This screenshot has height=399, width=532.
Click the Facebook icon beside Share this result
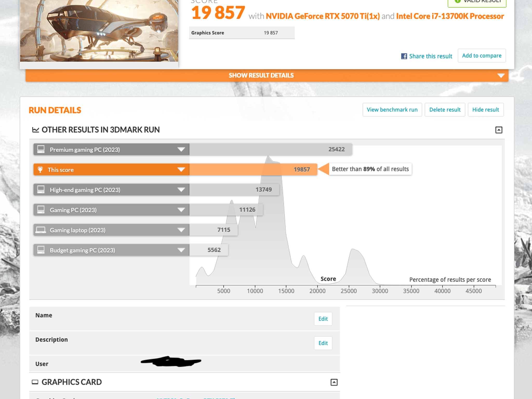404,56
